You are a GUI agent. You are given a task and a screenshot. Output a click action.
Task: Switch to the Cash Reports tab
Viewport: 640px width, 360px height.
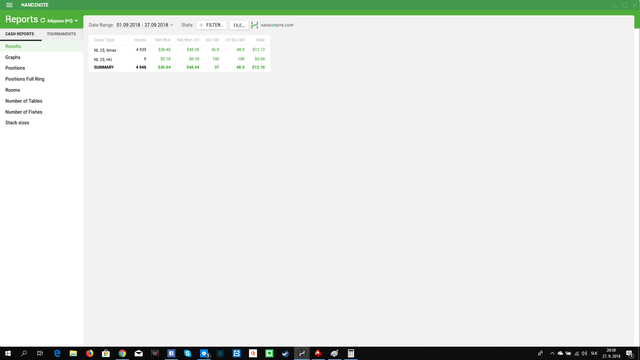[20, 34]
